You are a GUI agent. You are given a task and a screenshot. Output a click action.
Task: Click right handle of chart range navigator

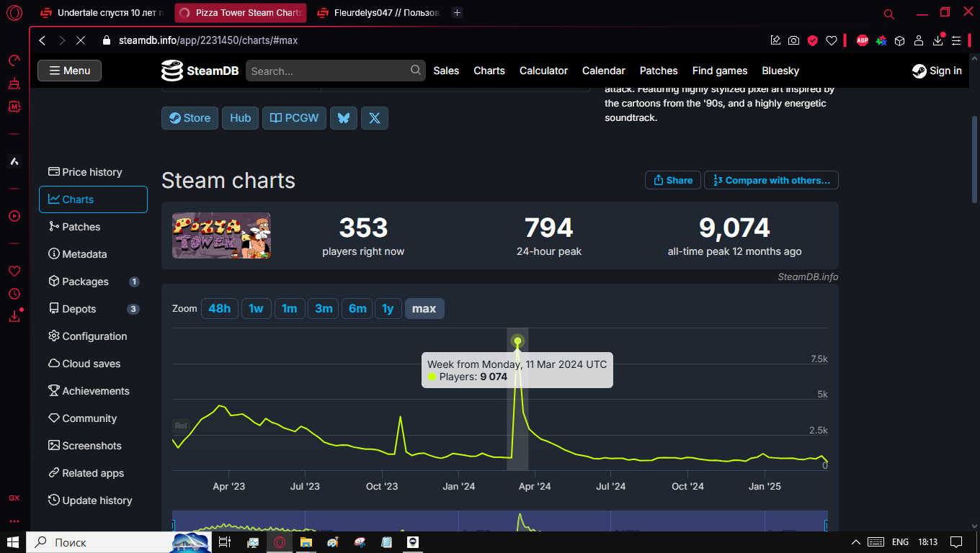coord(827,525)
